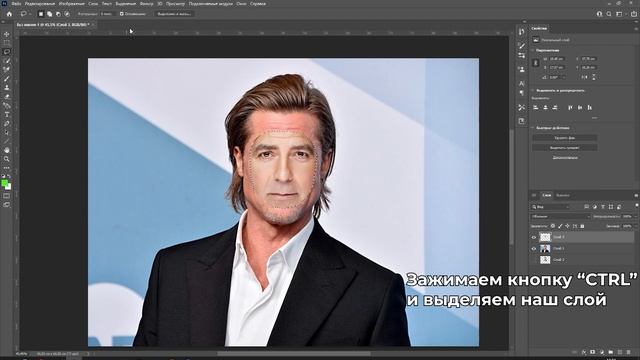Toggle lock all padlock icon
This screenshot has height=360, width=640.
click(582, 226)
